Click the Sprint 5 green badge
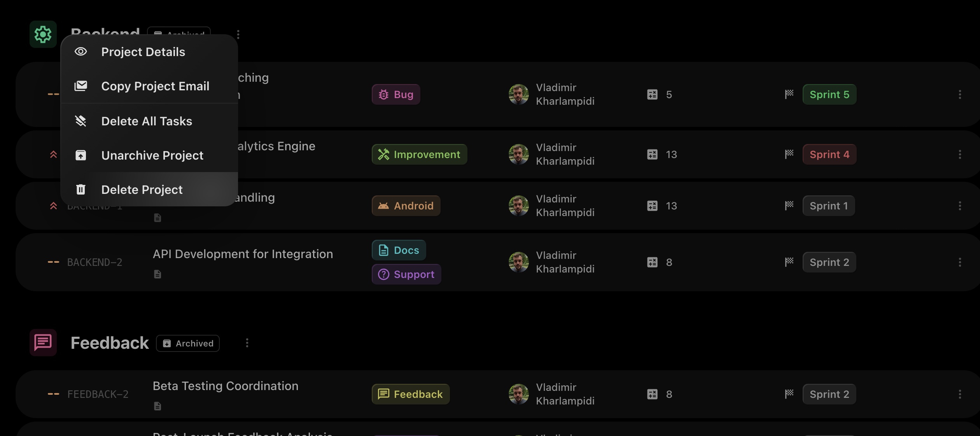Viewport: 980px width, 436px height. (829, 95)
